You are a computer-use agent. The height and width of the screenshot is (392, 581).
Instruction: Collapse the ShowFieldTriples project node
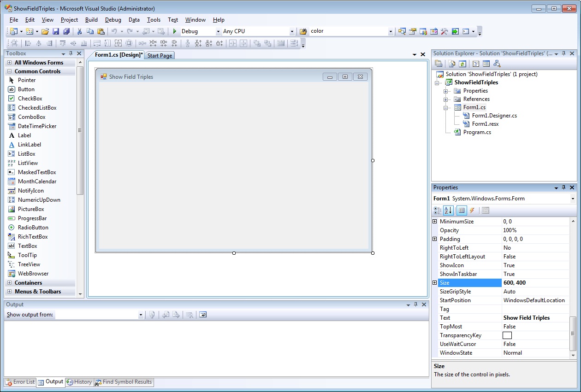(x=437, y=82)
